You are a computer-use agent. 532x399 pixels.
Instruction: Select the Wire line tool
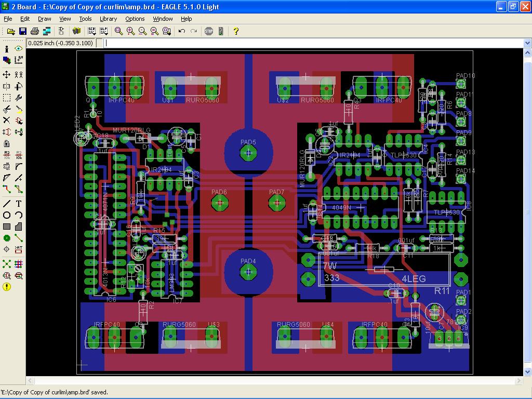[6, 204]
